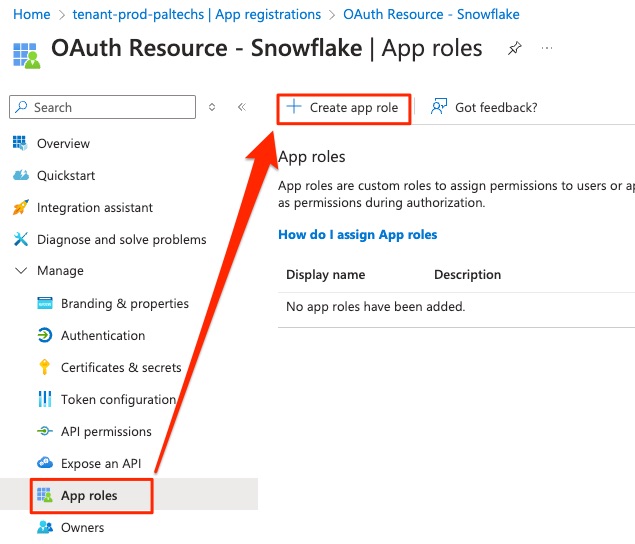Collapse the sidebar with double-chevron button
Screen dimensions: 635x544
tap(241, 107)
